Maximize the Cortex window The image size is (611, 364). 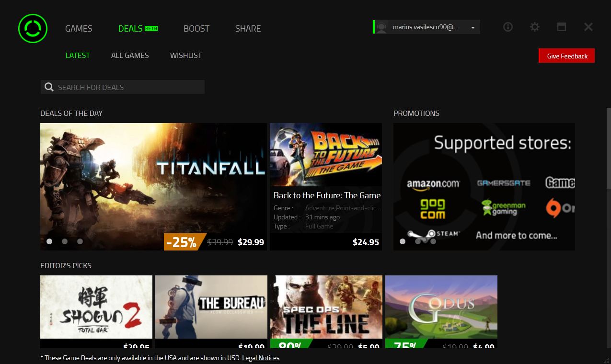[x=562, y=27]
